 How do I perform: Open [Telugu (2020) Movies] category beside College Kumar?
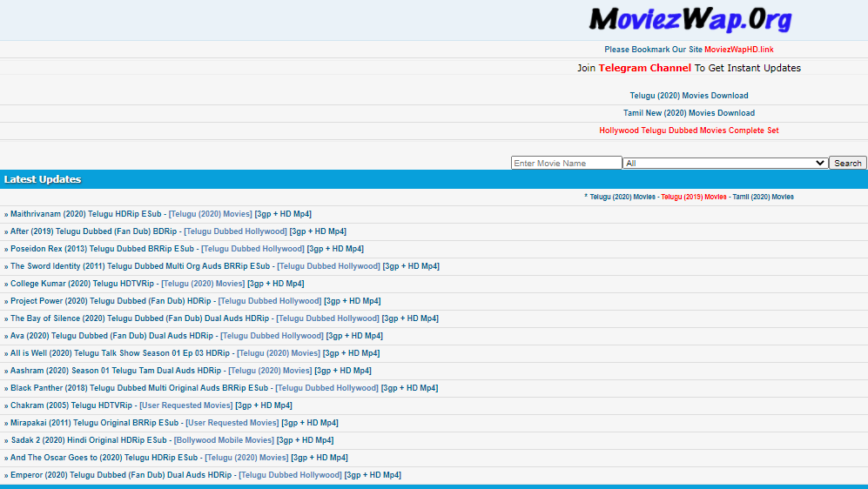coord(203,284)
